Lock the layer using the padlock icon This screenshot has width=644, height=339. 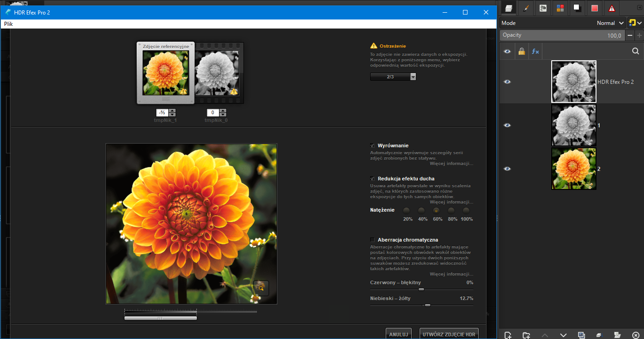click(521, 51)
